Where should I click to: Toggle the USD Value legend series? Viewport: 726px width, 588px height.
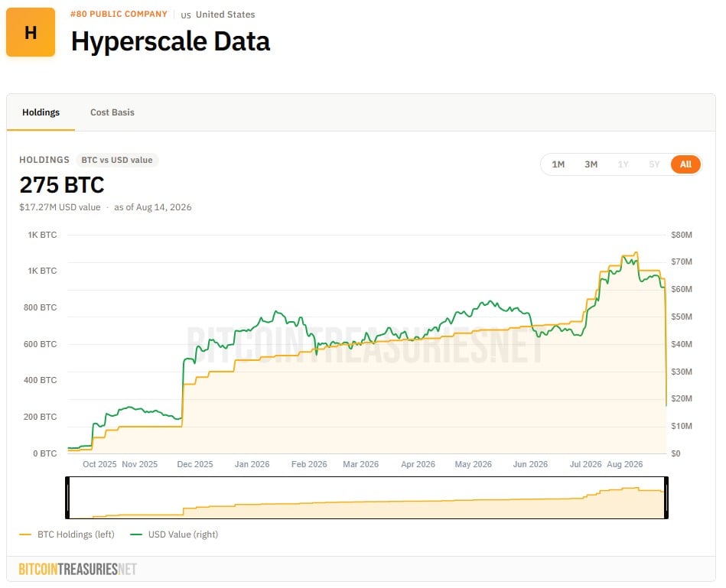click(x=174, y=534)
